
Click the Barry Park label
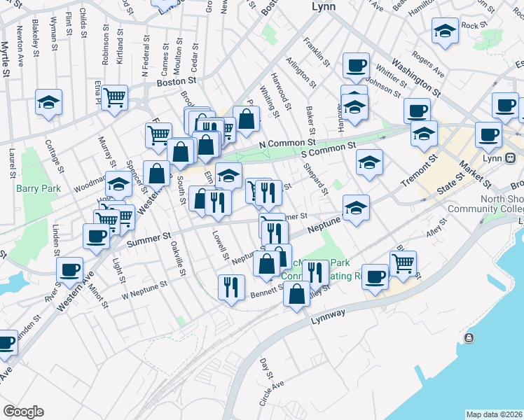point(39,188)
